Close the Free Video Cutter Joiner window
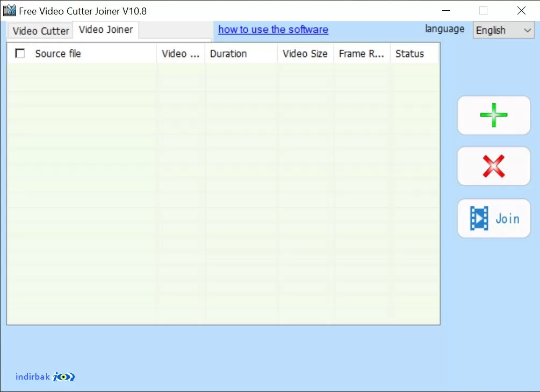Screen dimensions: 540x392 (521, 11)
